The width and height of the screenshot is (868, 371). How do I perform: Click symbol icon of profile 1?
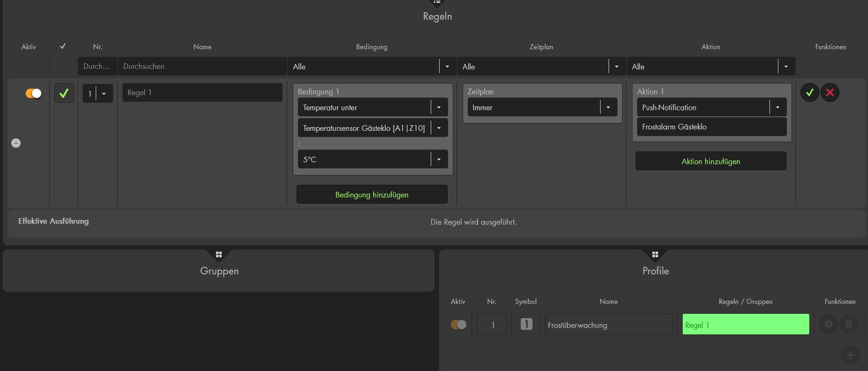[526, 324]
